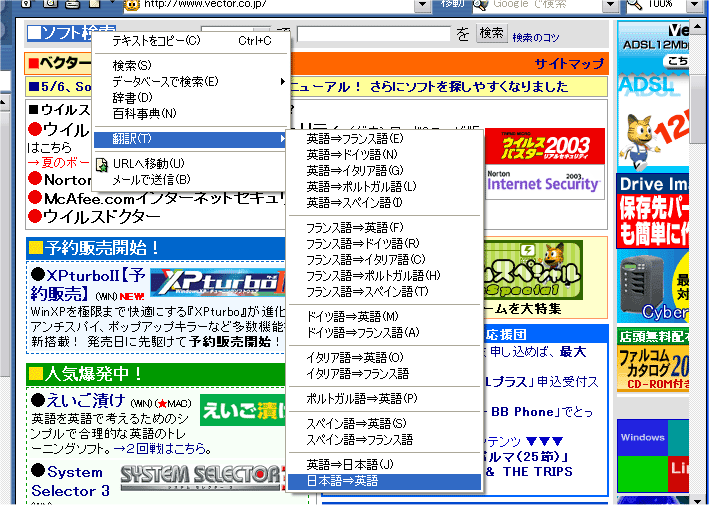Open the System Selector 3 link

pos(71,481)
